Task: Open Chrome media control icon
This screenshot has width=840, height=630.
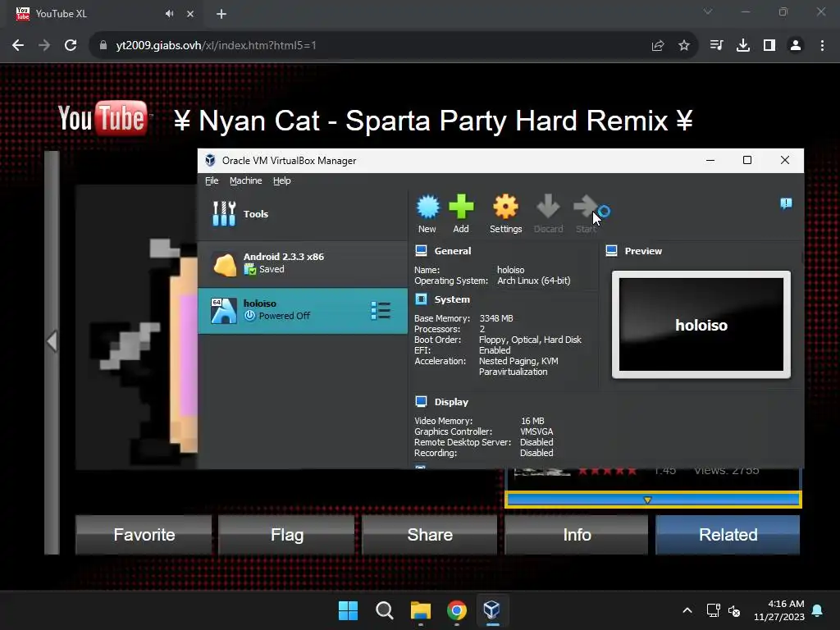Action: tap(716, 46)
